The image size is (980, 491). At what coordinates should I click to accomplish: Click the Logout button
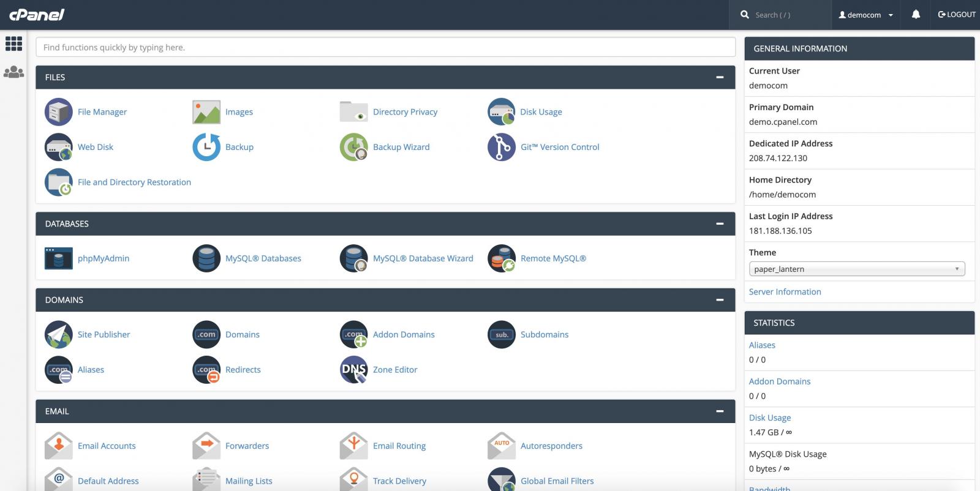click(957, 15)
